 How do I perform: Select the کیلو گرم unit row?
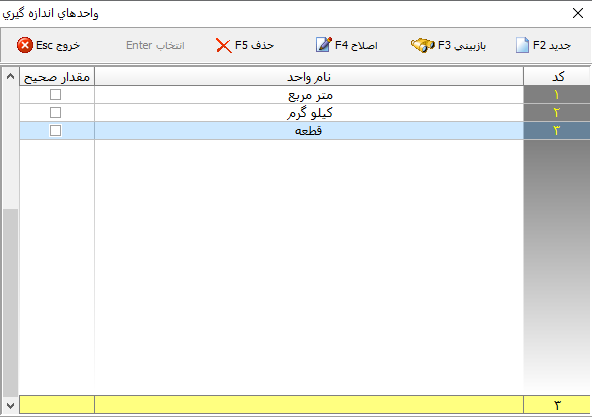pyautogui.click(x=305, y=113)
